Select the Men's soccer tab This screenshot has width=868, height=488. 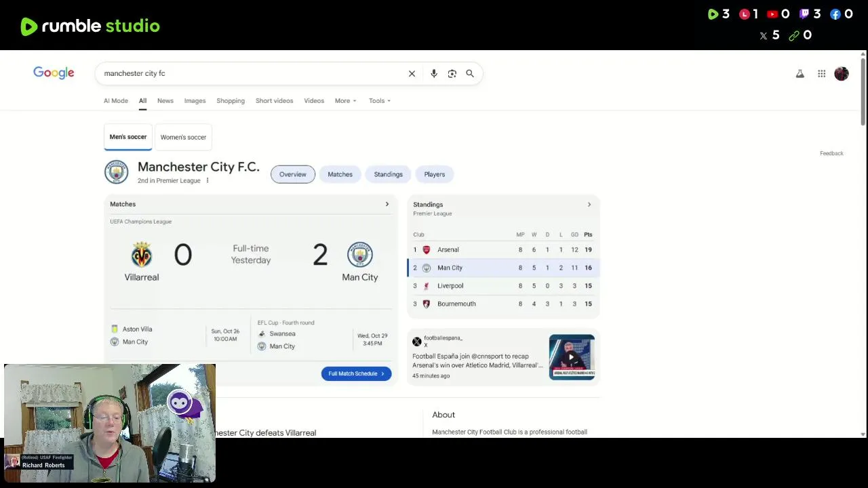[128, 137]
